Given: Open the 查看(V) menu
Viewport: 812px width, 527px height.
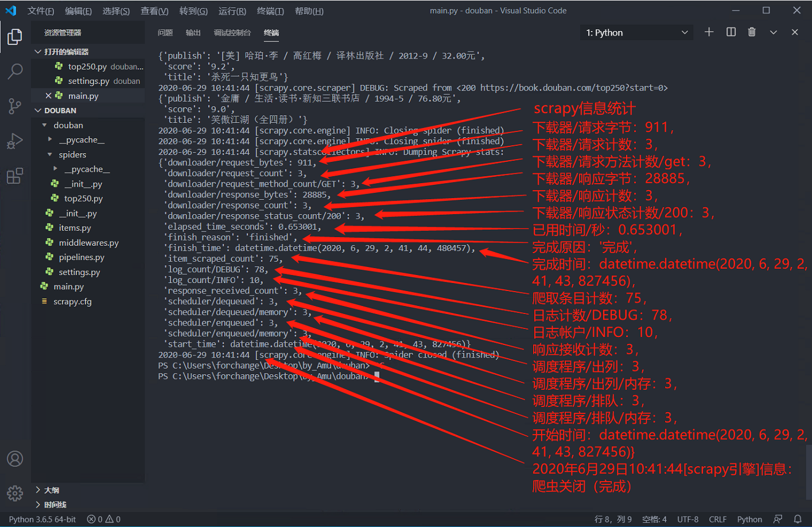Looking at the screenshot, I should (x=155, y=11).
